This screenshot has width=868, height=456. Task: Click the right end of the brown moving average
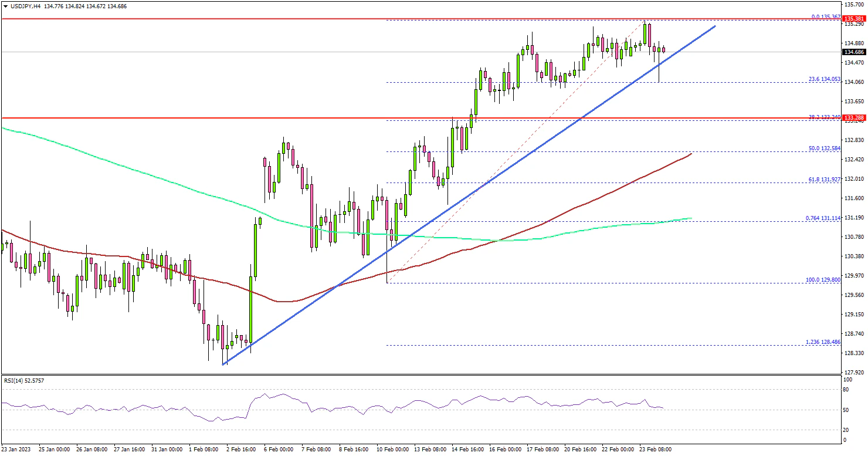691,154
